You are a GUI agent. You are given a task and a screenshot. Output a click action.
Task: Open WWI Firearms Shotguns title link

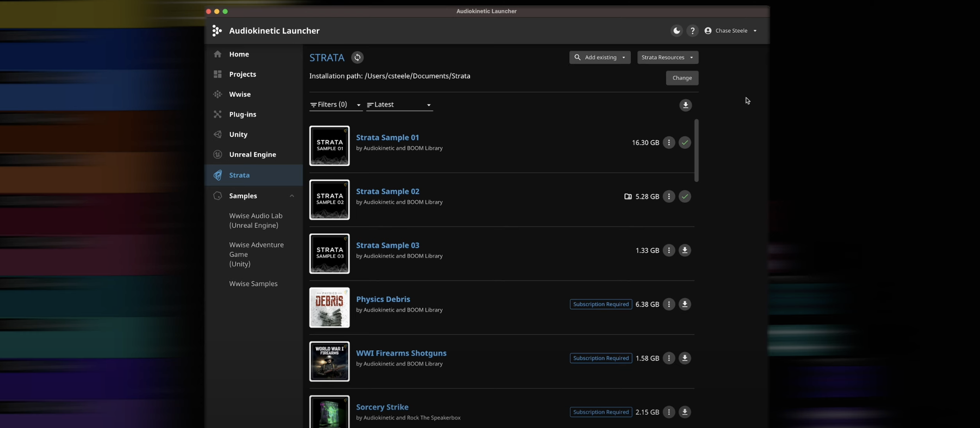click(401, 353)
